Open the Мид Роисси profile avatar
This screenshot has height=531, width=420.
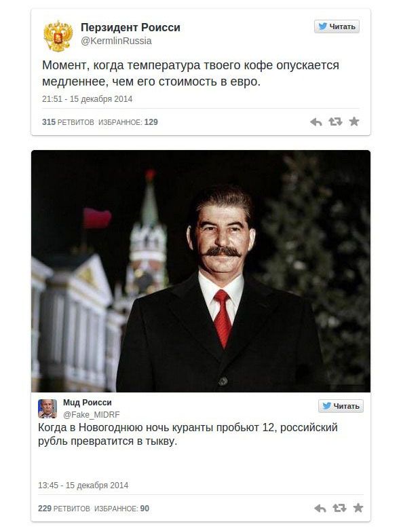tap(47, 409)
